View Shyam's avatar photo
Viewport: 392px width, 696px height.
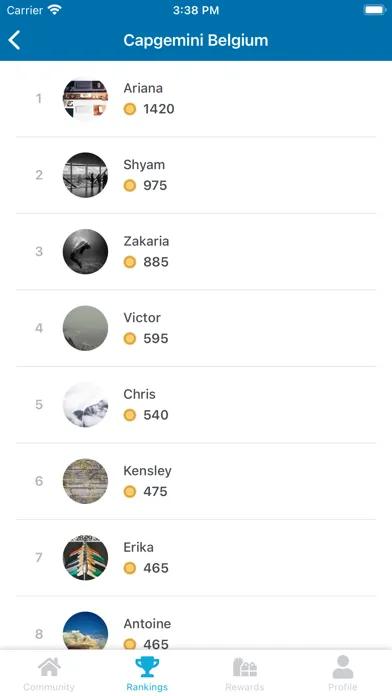[x=85, y=175]
